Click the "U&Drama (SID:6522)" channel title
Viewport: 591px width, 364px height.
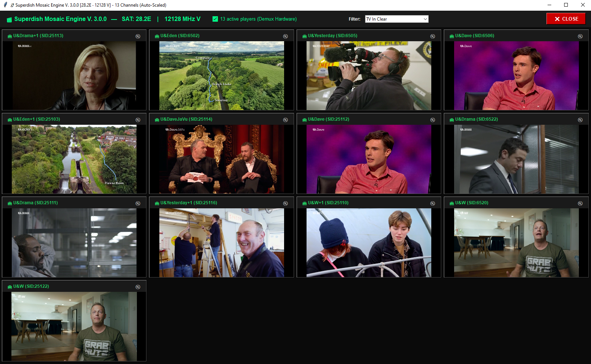click(477, 119)
